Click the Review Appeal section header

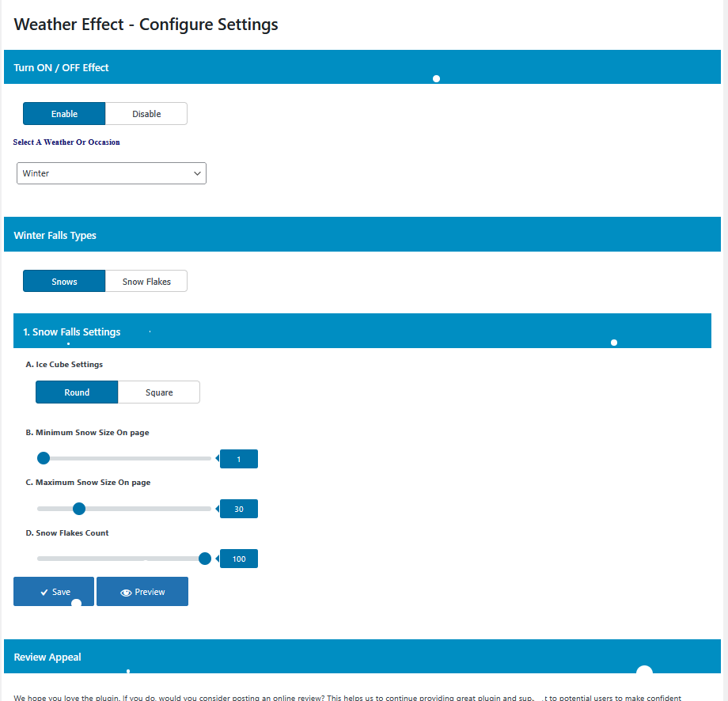coord(47,657)
